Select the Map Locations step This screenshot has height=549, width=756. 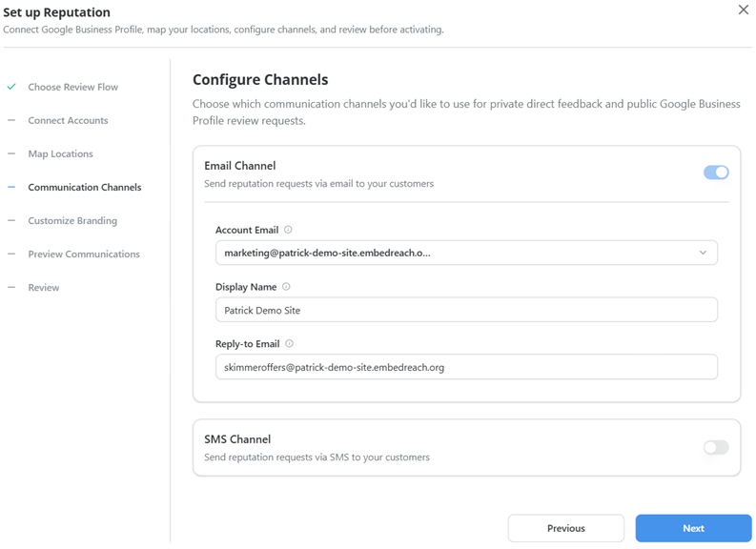(60, 153)
